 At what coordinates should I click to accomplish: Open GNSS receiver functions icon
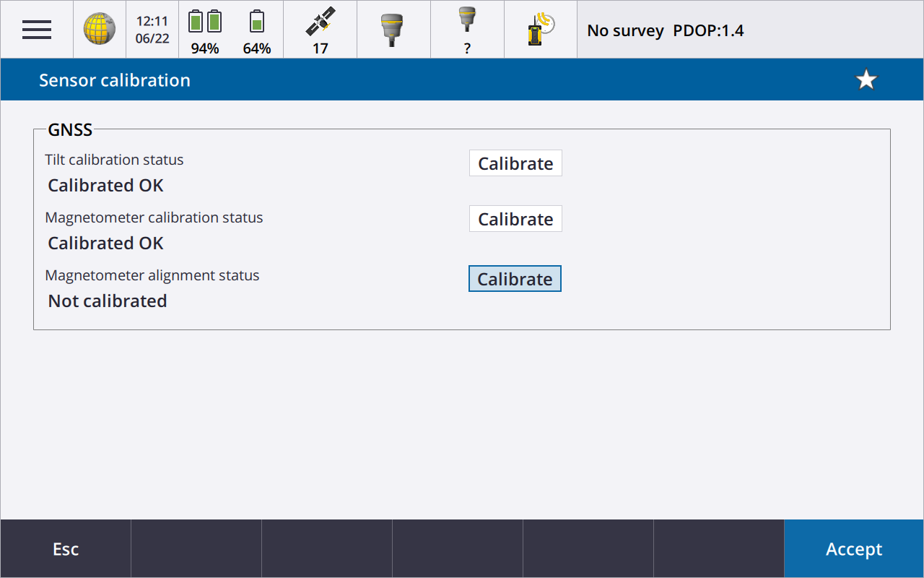pos(393,30)
